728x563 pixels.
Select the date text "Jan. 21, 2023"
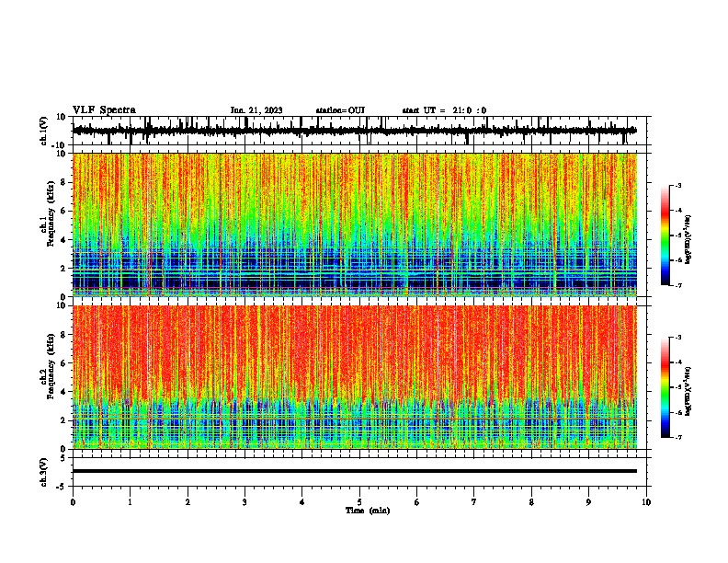tap(256, 110)
